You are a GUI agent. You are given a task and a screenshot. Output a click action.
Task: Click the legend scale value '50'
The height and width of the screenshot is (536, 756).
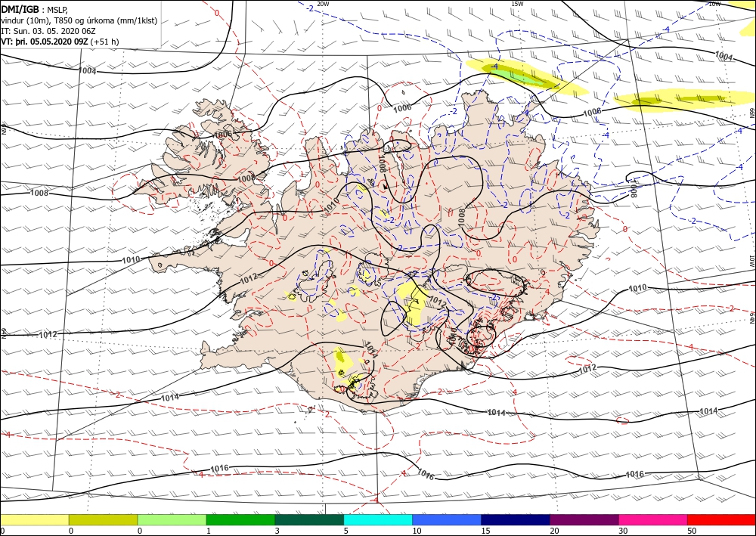(x=692, y=531)
